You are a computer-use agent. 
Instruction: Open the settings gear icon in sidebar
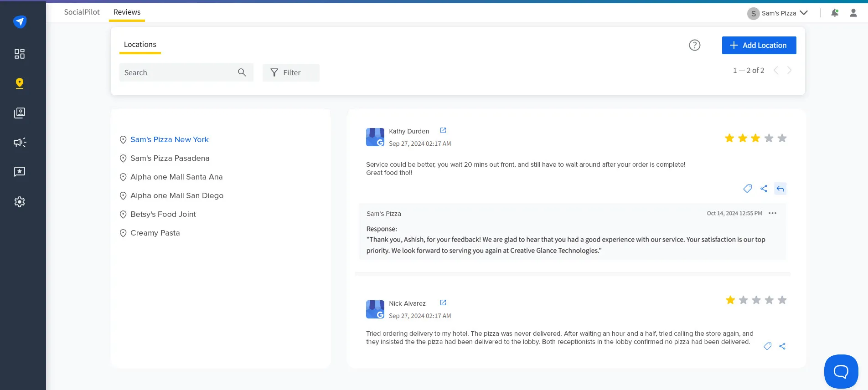[20, 202]
